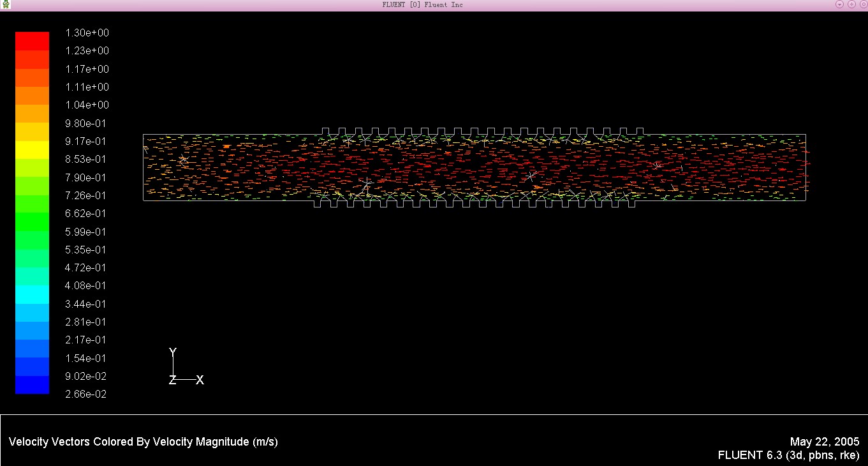The width and height of the screenshot is (868, 466).
Task: Click the Y label of the axis triad
Action: [x=173, y=352]
